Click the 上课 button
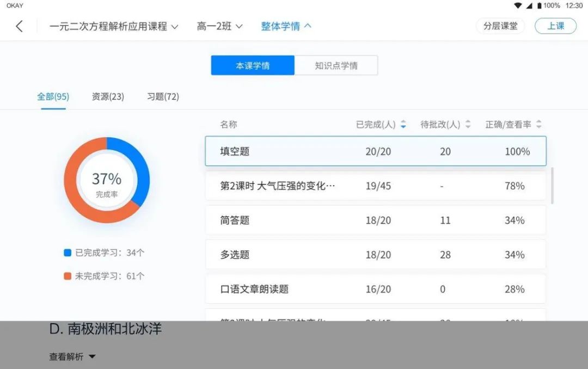Image resolution: width=588 pixels, height=369 pixels. pos(555,26)
